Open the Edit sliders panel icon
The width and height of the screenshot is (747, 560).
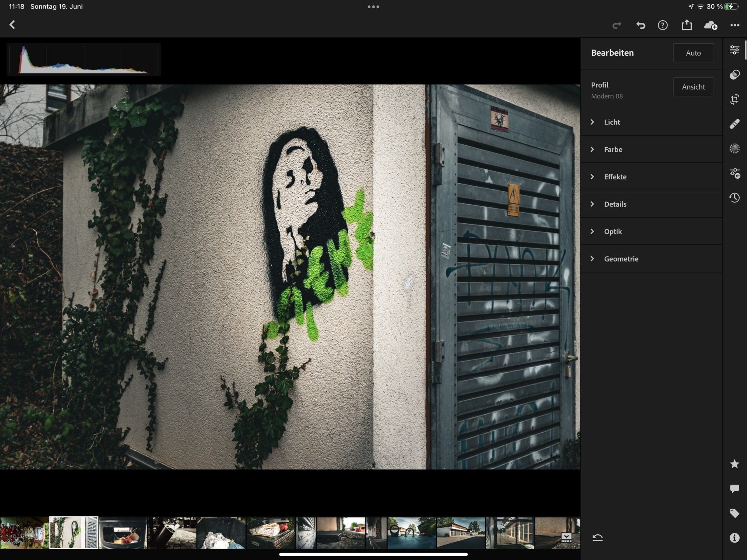click(734, 50)
